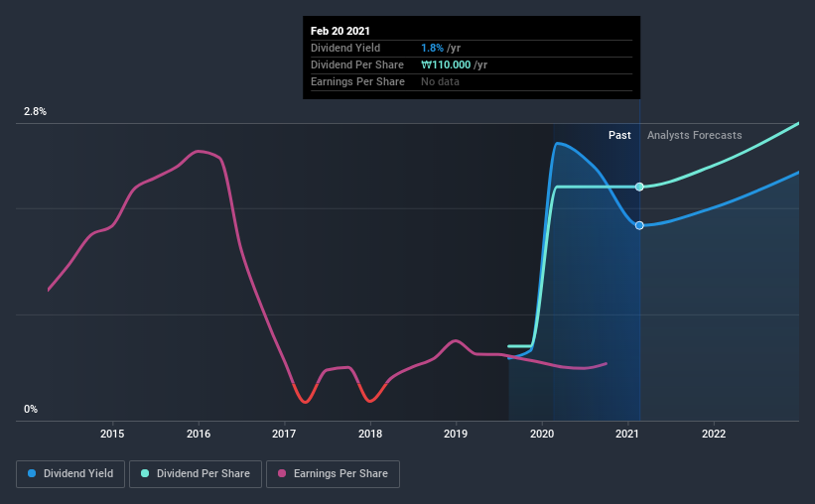The width and height of the screenshot is (815, 504).
Task: Click the teal Dividend Per Share data point marker
Action: [639, 187]
